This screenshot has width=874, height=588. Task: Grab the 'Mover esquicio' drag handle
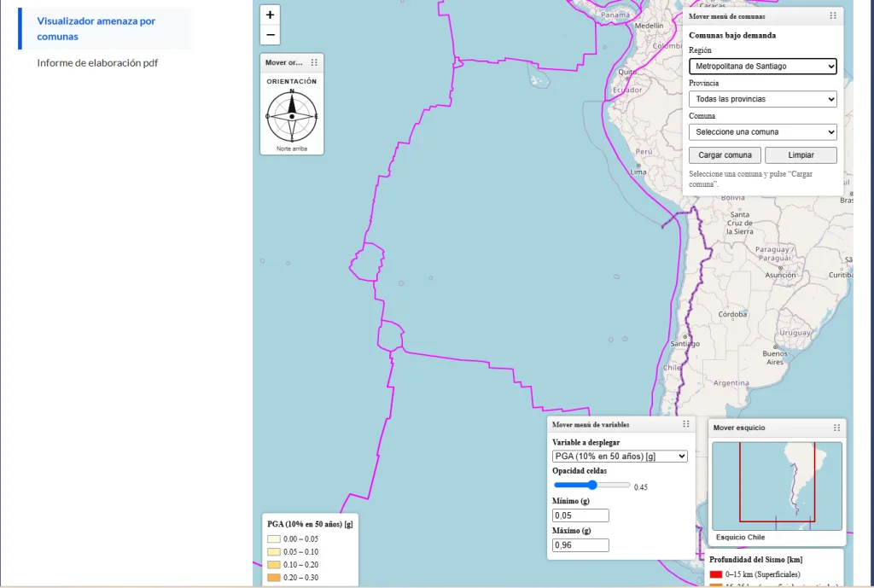(836, 428)
